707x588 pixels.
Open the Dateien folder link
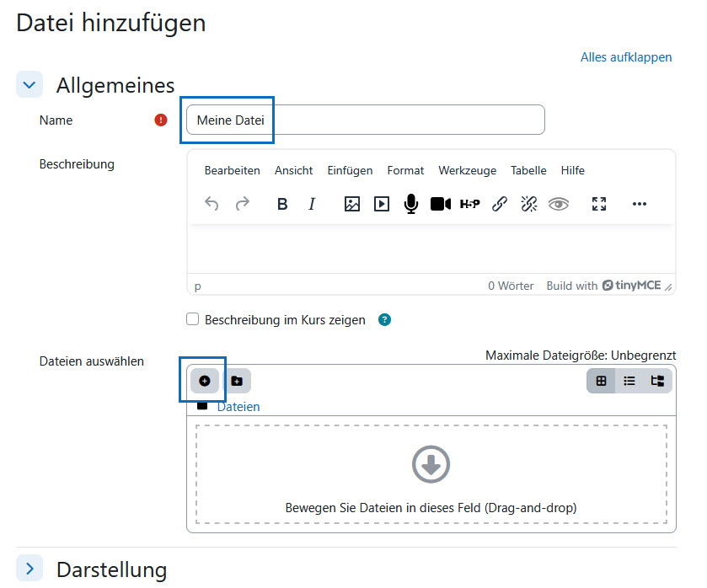point(238,407)
